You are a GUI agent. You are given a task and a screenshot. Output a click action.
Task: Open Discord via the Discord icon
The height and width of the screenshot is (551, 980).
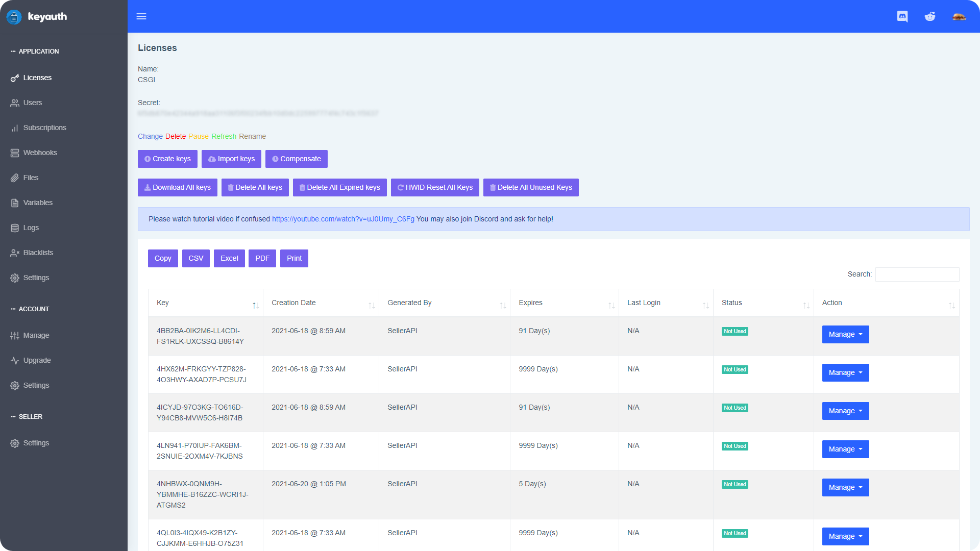point(902,16)
